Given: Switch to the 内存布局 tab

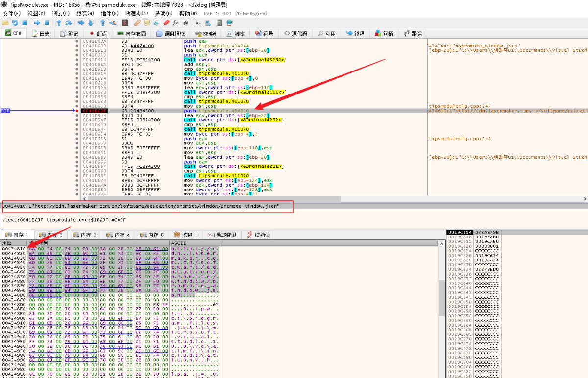Looking at the screenshot, I should [x=131, y=33].
